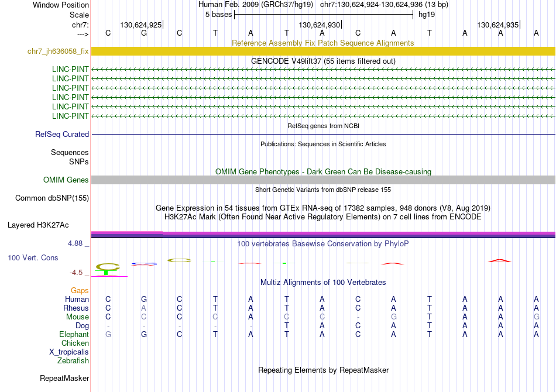Click the Scale label
This screenshot has width=556, height=392.
[79, 15]
